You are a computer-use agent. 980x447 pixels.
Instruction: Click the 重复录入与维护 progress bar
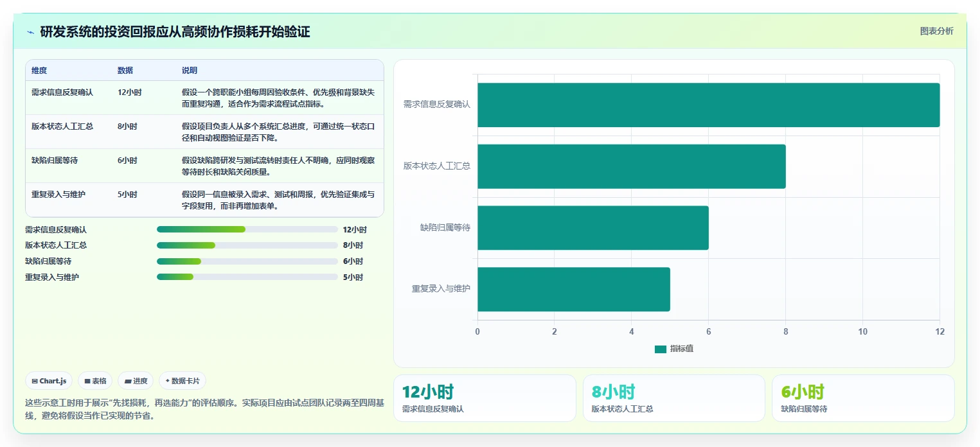[x=247, y=277]
